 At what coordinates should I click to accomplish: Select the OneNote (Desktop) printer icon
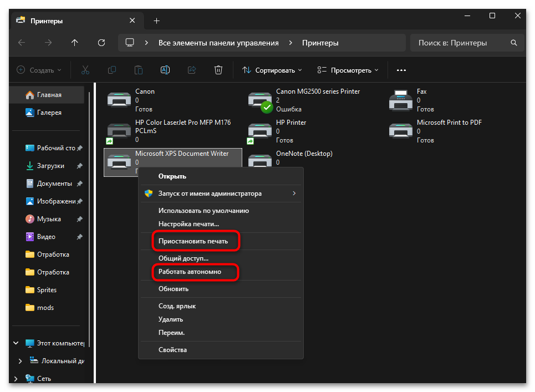point(260,160)
